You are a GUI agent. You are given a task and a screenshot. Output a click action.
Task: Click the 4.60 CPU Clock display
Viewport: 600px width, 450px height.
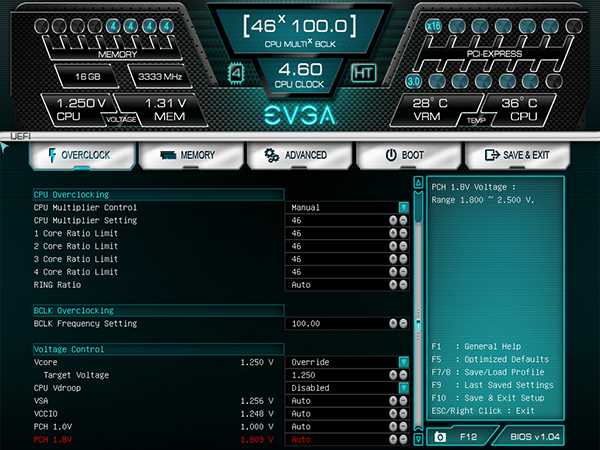tap(300, 75)
